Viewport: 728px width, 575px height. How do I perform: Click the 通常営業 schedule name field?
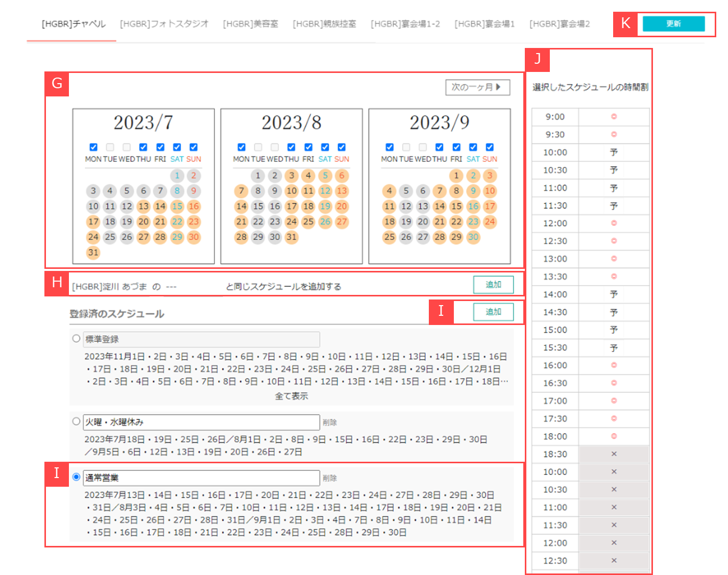[201, 478]
